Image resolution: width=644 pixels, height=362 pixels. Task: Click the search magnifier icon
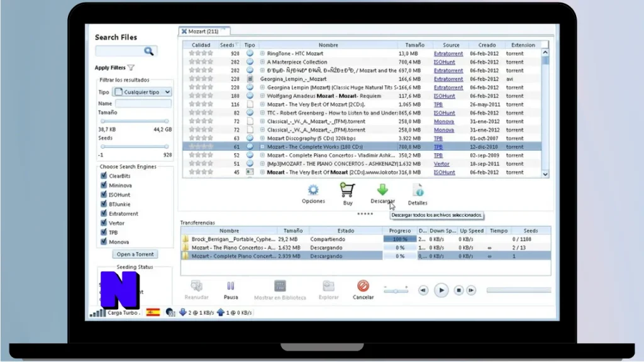pyautogui.click(x=148, y=51)
